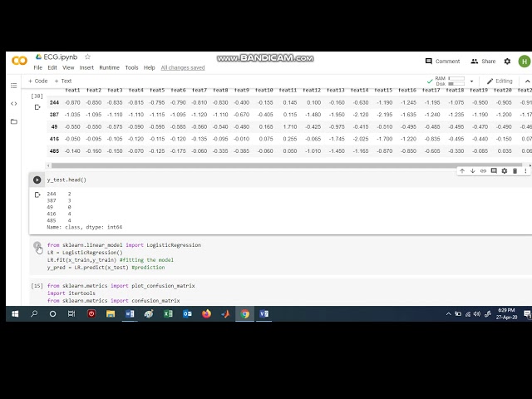Open the File menu

37,67
